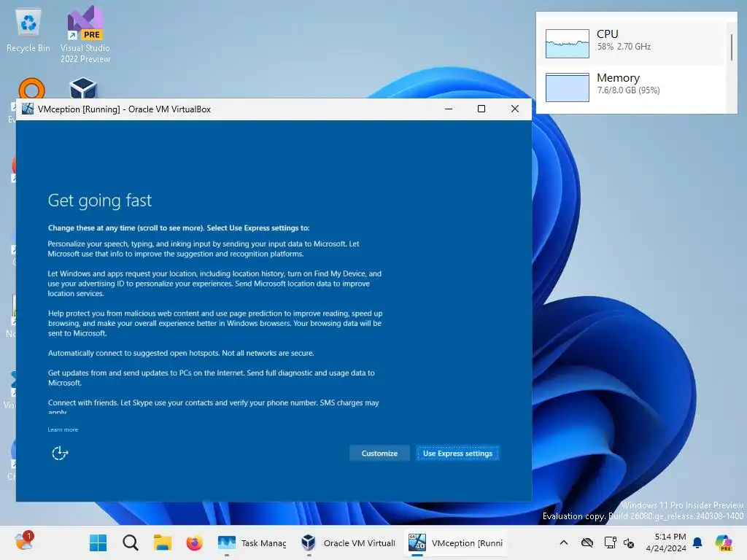747x560 pixels.
Task: Click the Task Manager summary scrollbar
Action: click(x=731, y=47)
